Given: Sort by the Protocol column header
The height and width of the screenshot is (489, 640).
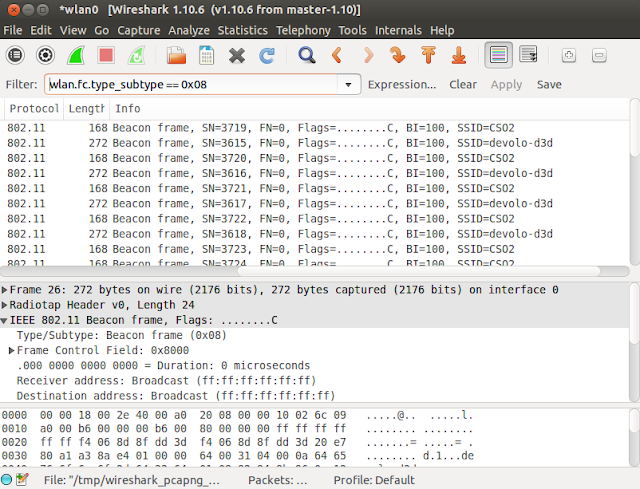Looking at the screenshot, I should [34, 109].
